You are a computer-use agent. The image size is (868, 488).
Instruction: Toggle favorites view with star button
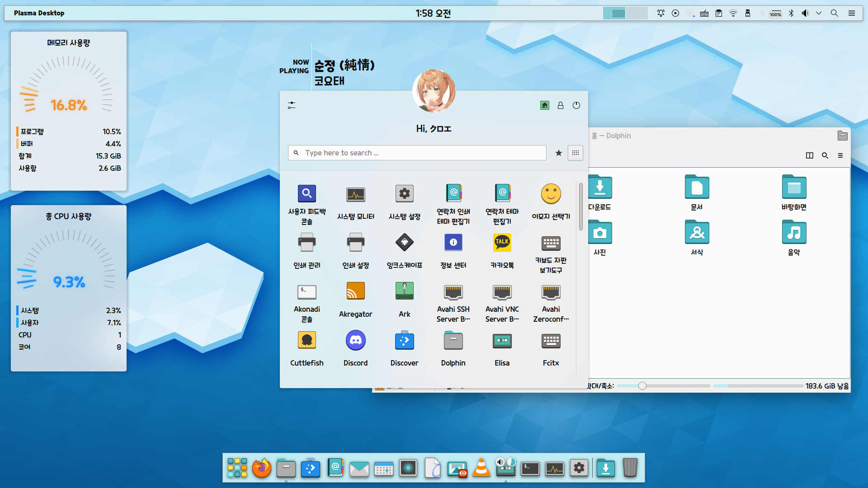click(x=559, y=153)
